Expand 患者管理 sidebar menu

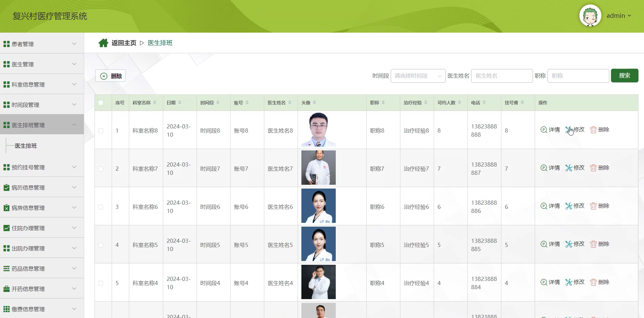pyautogui.click(x=42, y=44)
